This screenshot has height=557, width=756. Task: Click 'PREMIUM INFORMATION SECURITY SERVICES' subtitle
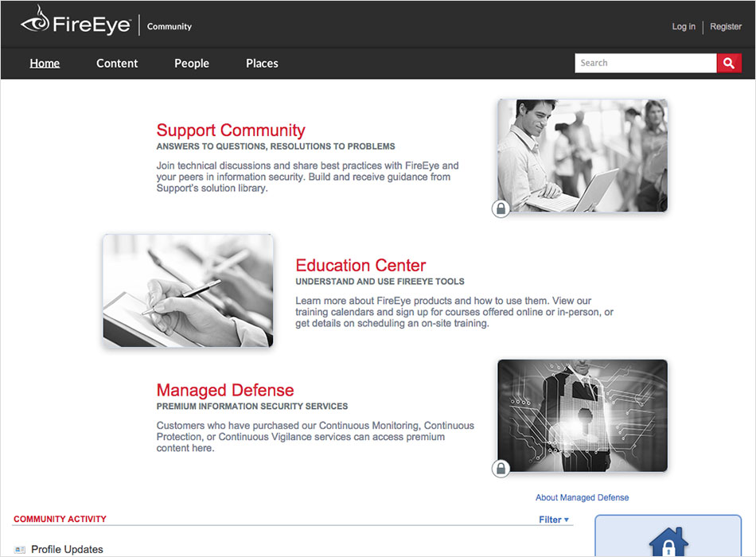[x=252, y=406]
